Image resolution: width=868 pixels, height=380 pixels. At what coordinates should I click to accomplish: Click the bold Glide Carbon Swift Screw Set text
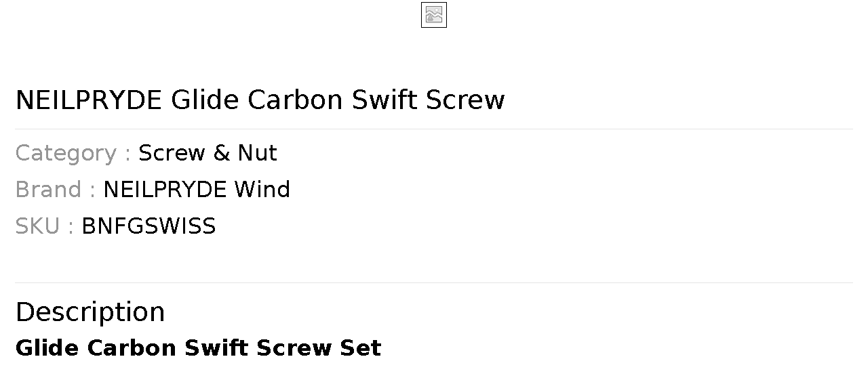click(x=198, y=348)
